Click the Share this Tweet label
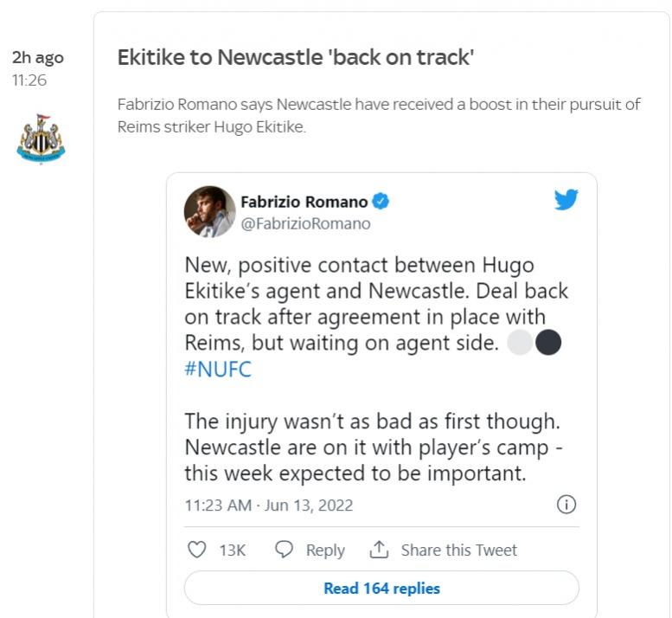The height and width of the screenshot is (618, 672). click(x=458, y=550)
